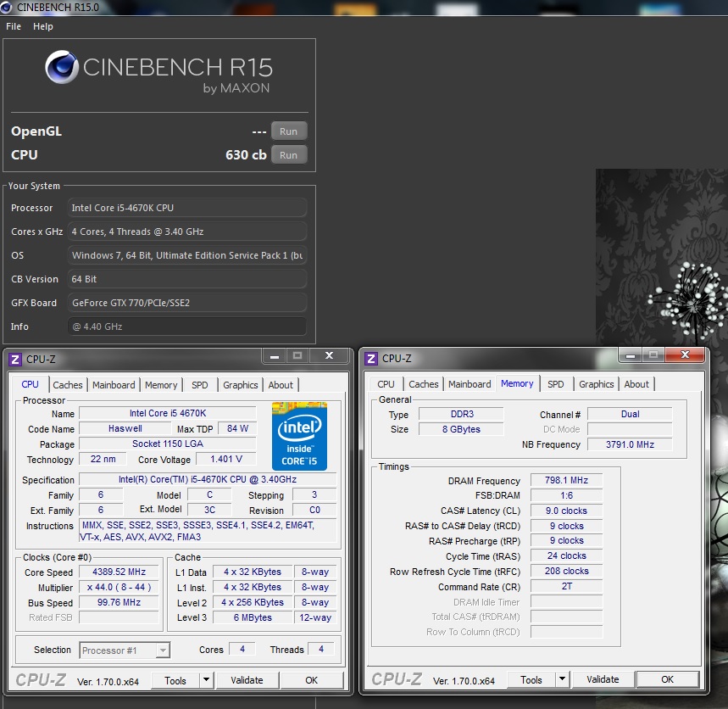This screenshot has width=728, height=709.
Task: Open Caches tab in left CPU-Z window
Action: point(67,385)
